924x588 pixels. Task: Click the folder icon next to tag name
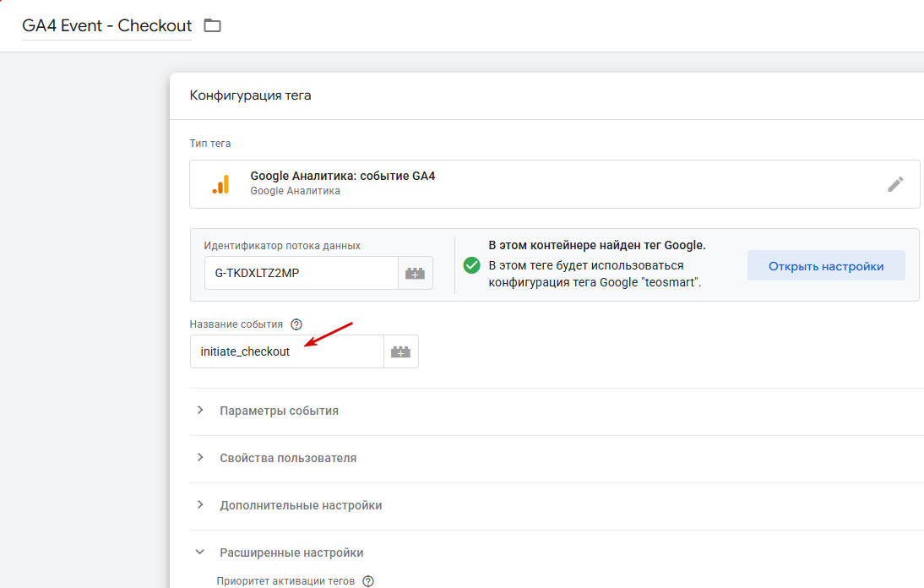(212, 25)
